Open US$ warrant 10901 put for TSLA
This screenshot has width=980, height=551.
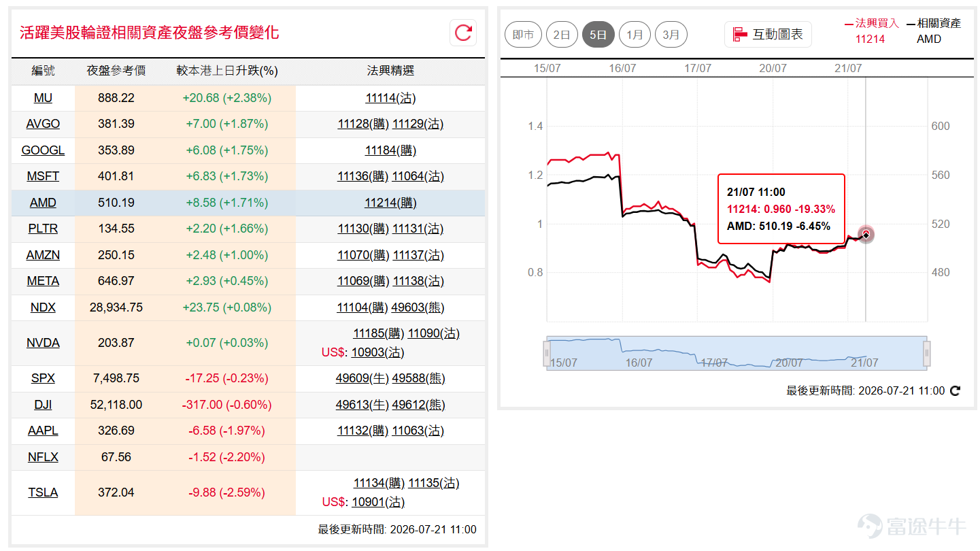378,502
